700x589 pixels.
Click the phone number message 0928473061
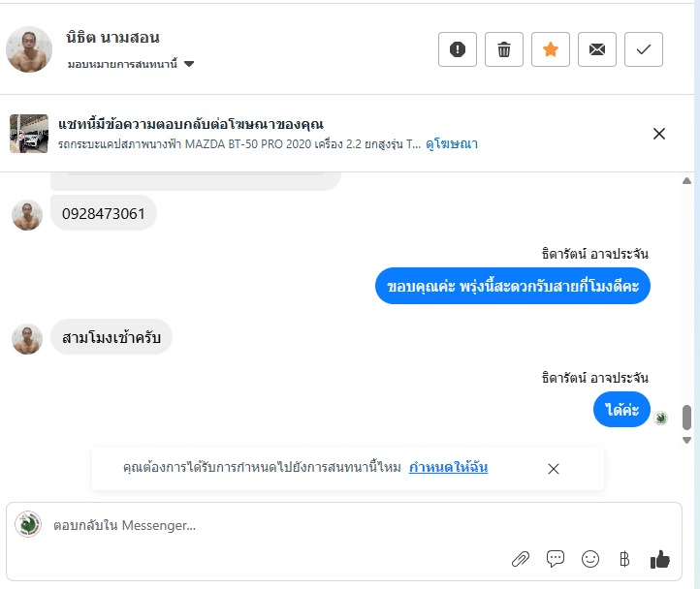click(x=103, y=213)
